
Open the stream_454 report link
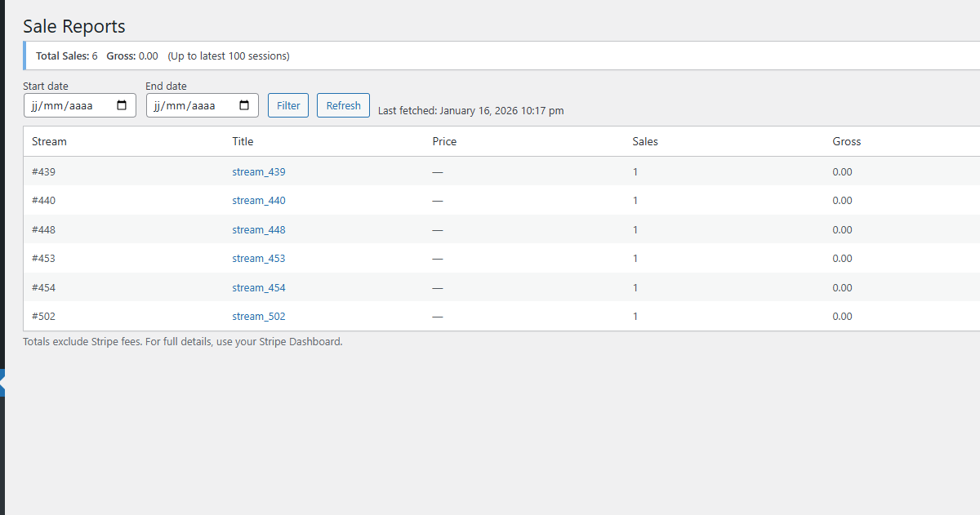click(x=259, y=287)
